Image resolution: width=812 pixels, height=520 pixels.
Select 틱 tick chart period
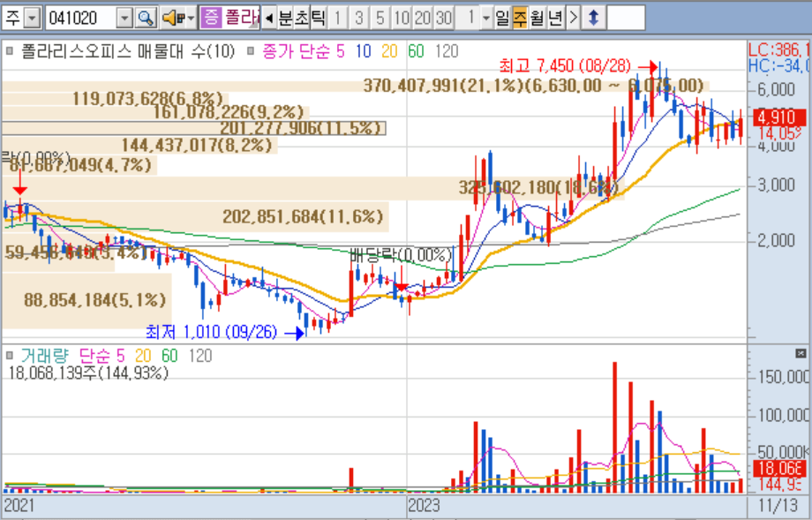point(318,19)
